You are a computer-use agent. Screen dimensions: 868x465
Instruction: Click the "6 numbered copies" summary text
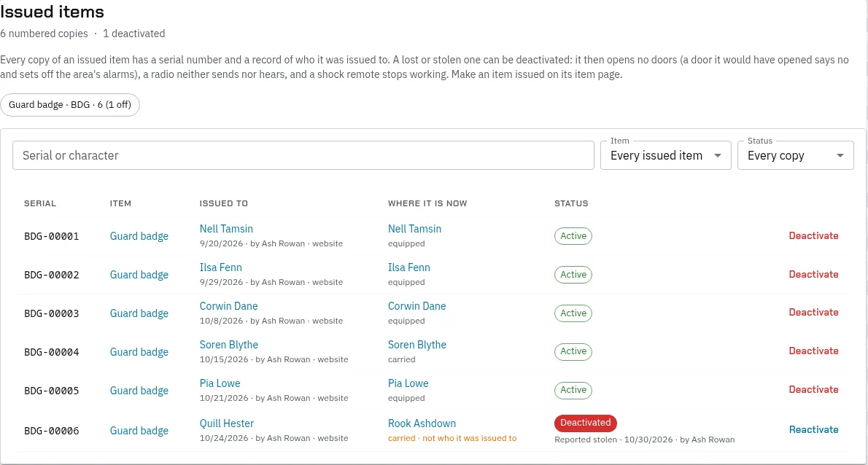(44, 34)
